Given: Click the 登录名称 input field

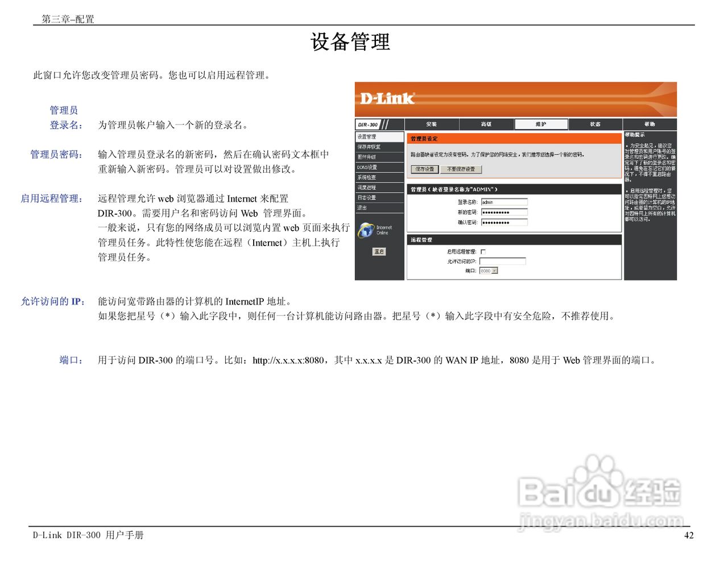Looking at the screenshot, I should point(504,202).
